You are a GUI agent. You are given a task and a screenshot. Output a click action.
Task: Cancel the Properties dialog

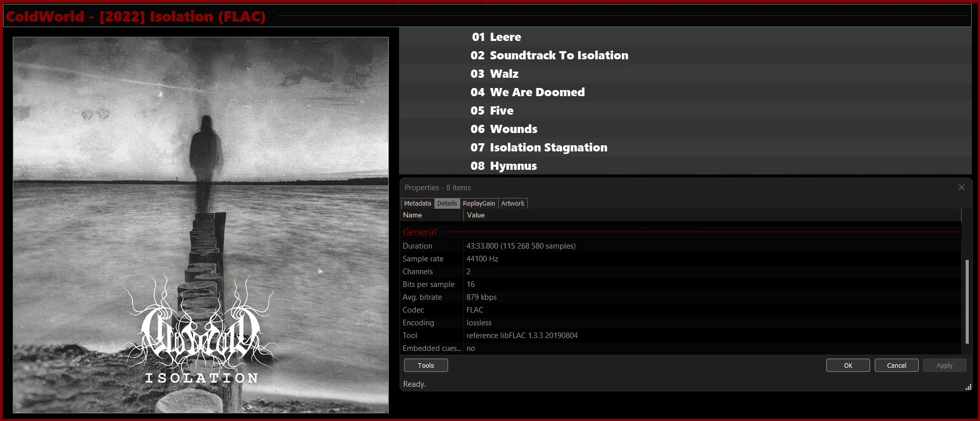coord(896,365)
